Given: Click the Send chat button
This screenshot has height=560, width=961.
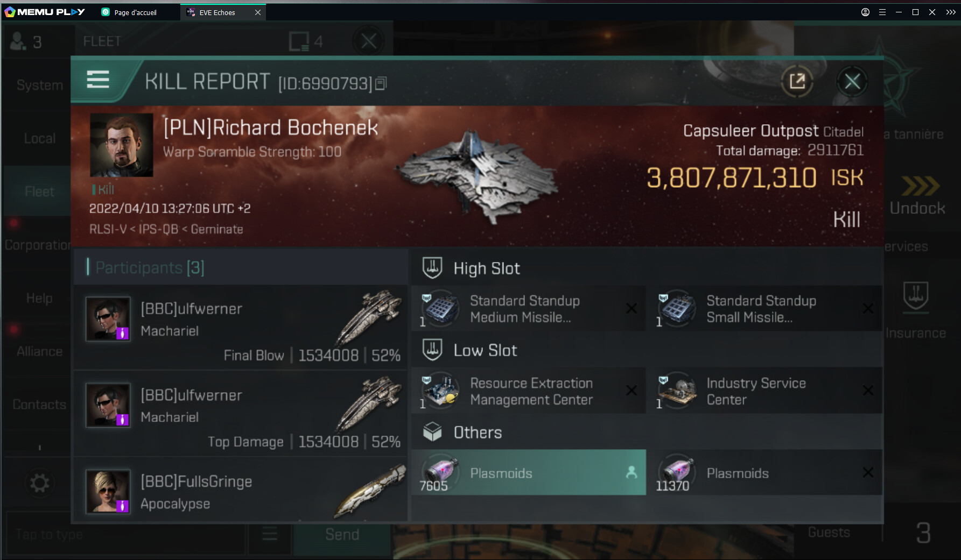Looking at the screenshot, I should pos(342,534).
